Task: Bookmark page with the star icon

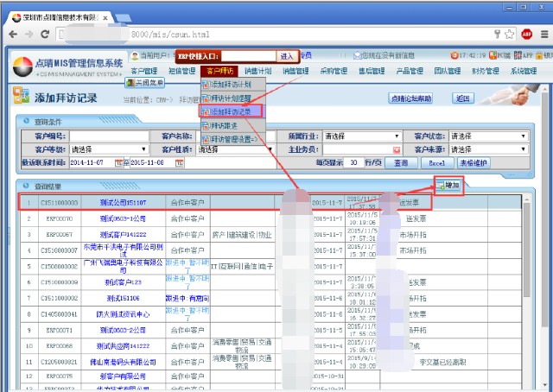Action: [512, 33]
